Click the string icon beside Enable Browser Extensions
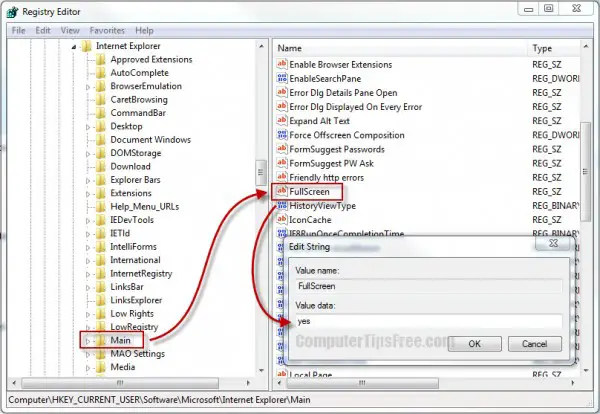This screenshot has height=414, width=600. coord(282,64)
